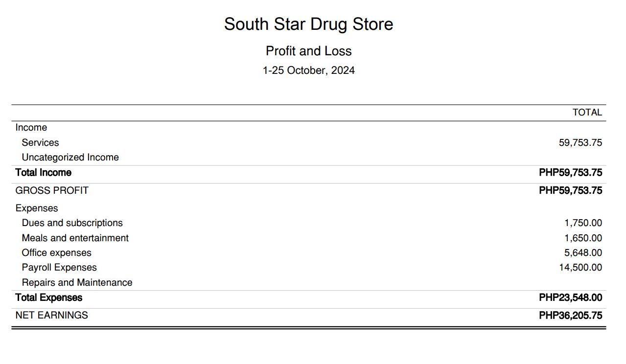Click the Meals and entertainment amount 1,650.00
This screenshot has height=364, width=626.
coord(583,238)
